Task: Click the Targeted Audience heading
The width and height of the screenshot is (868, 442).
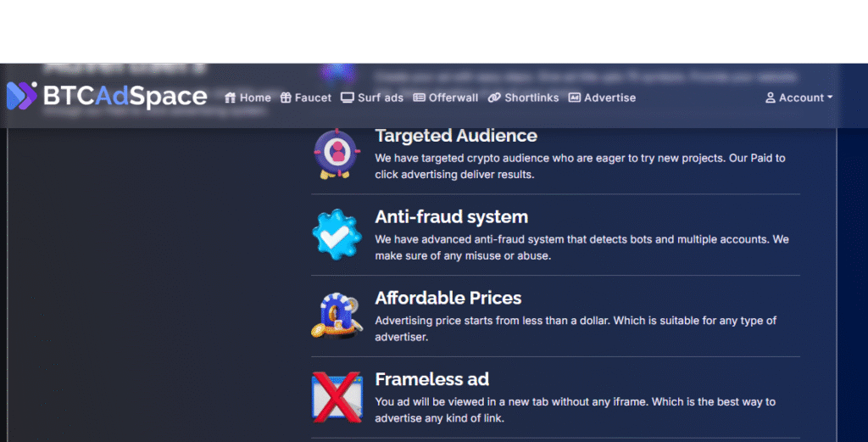Action: [x=456, y=136]
